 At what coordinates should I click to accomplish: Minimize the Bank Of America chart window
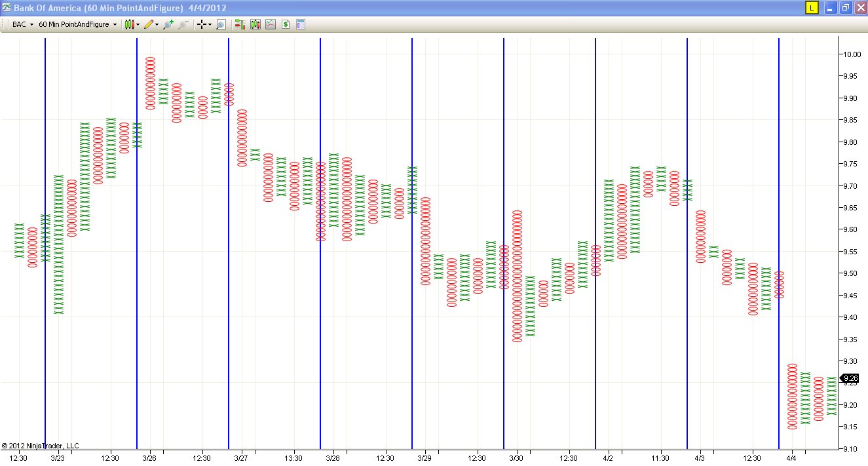pyautogui.click(x=831, y=8)
